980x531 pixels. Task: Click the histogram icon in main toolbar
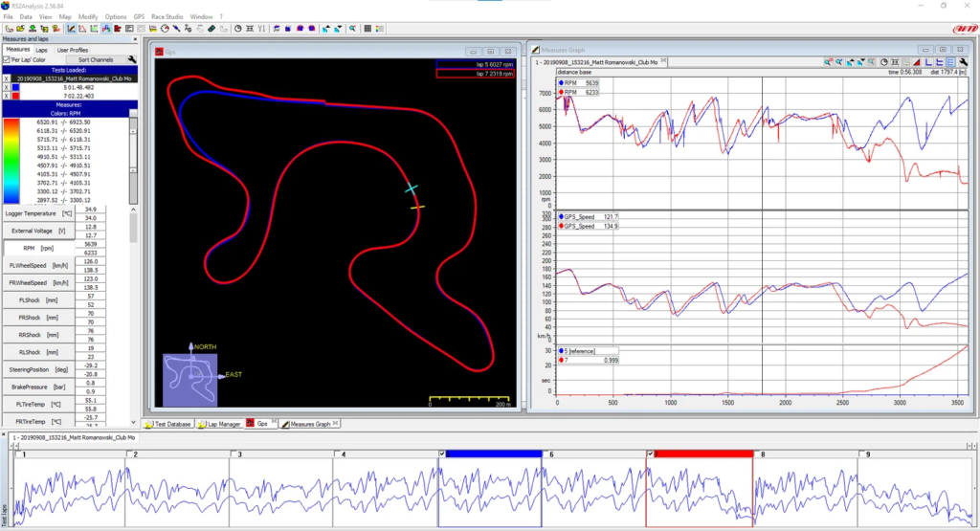pyautogui.click(x=82, y=29)
